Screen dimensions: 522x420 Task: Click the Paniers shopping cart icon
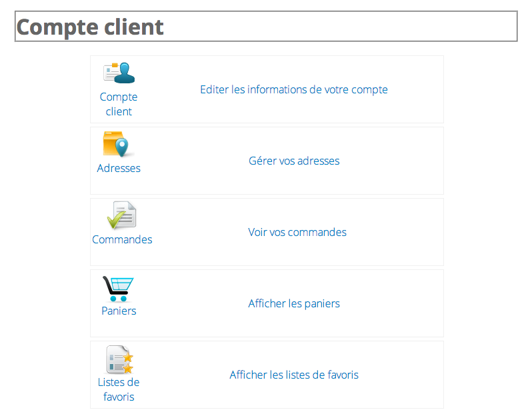coord(118,289)
